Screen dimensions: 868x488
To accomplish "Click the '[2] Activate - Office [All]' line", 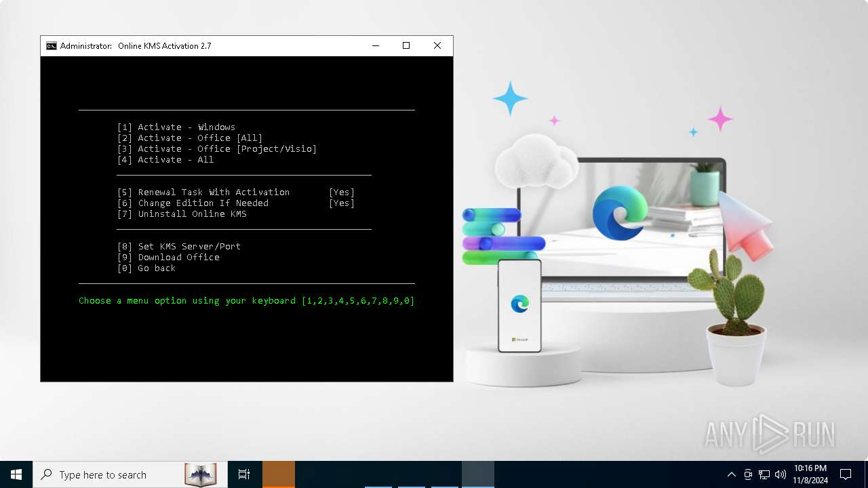I will click(190, 138).
